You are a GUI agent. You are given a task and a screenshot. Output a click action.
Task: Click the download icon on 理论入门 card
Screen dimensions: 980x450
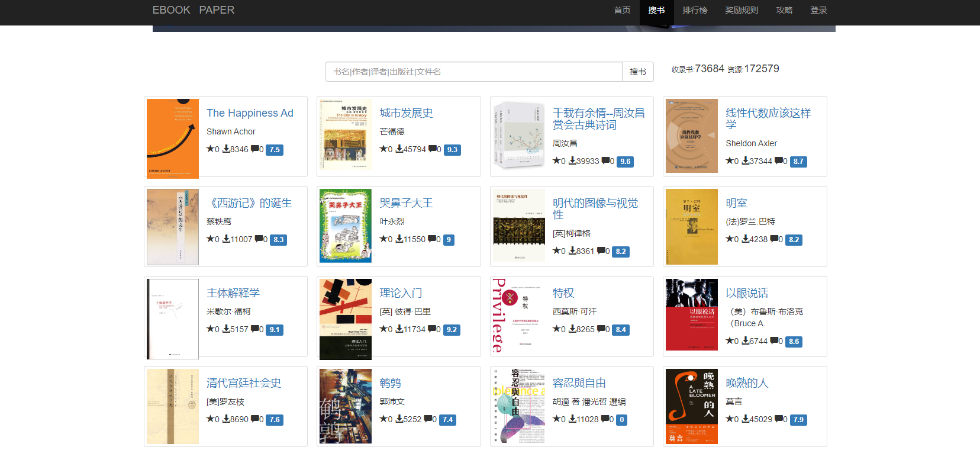[x=399, y=329]
